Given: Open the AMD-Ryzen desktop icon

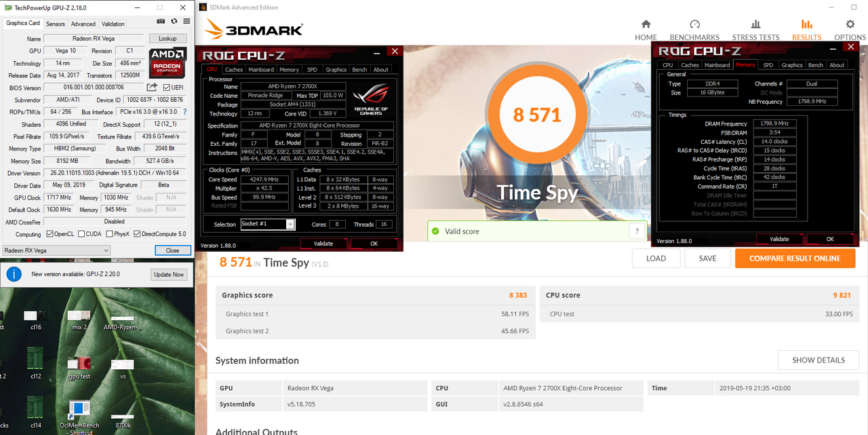Looking at the screenshot, I should tap(123, 320).
